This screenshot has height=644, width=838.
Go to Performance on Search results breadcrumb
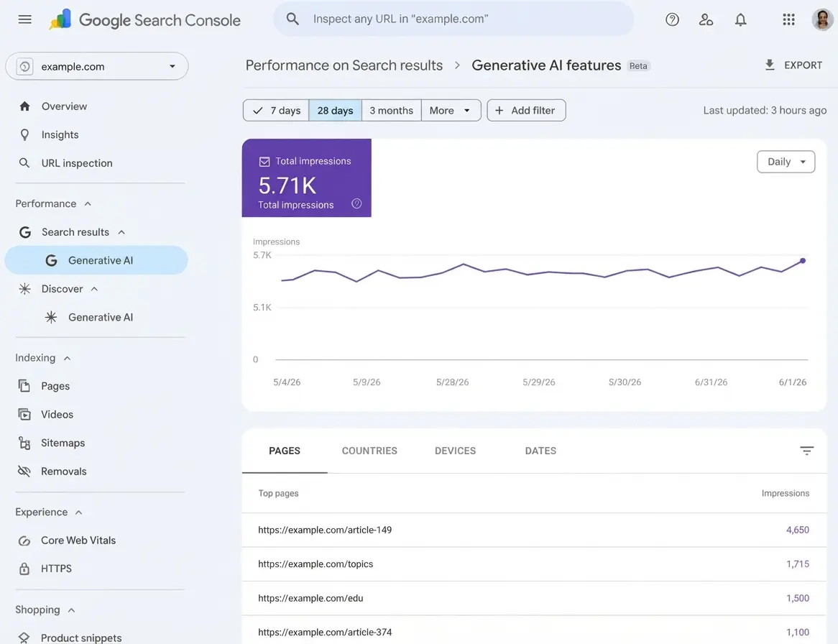point(344,65)
